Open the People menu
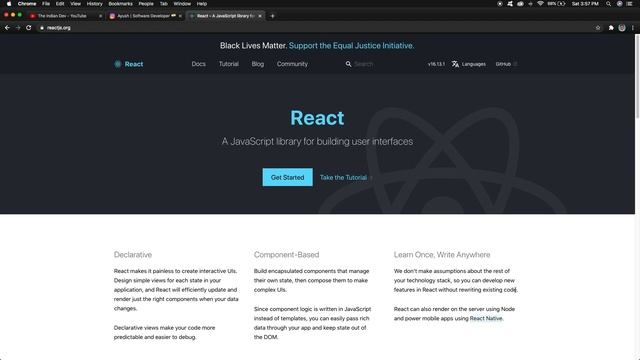This screenshot has width=640, height=360. 146,4
